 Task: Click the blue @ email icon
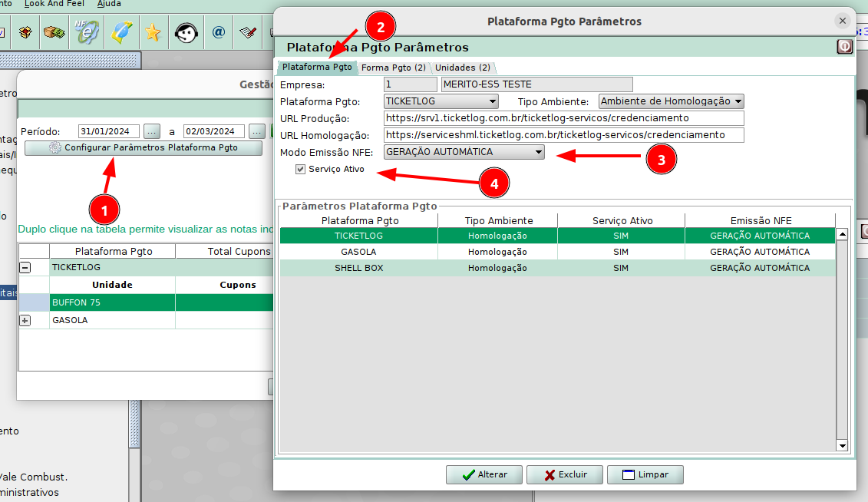(218, 32)
